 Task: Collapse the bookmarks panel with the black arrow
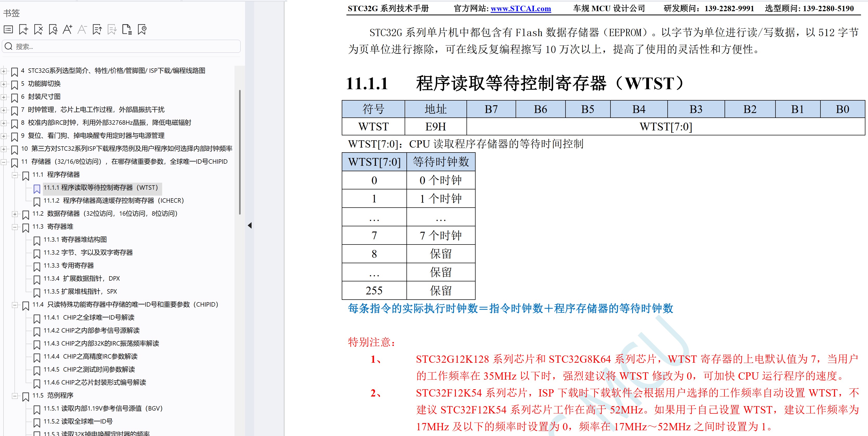pyautogui.click(x=250, y=226)
